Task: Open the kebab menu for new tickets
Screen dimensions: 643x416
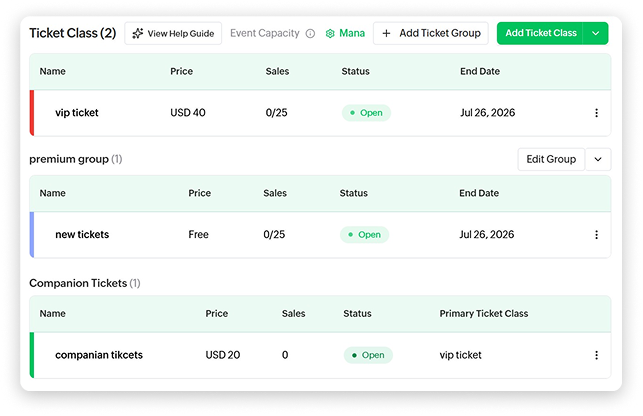Action: 596,235
